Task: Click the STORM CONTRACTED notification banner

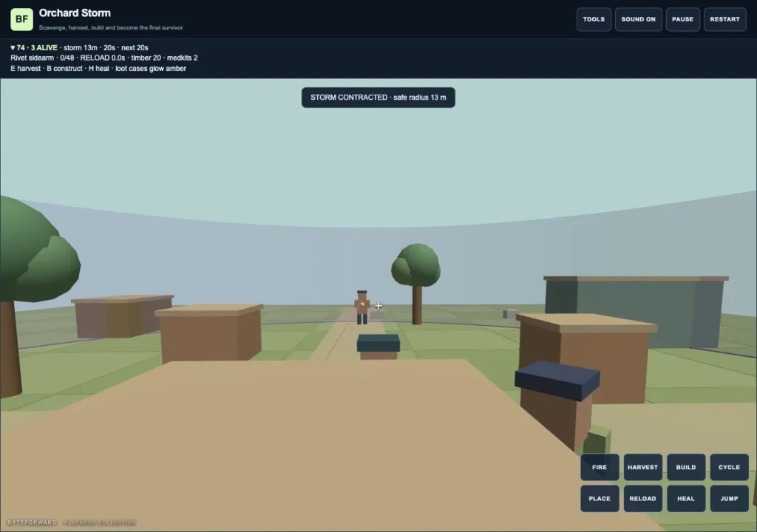Action: pos(378,98)
